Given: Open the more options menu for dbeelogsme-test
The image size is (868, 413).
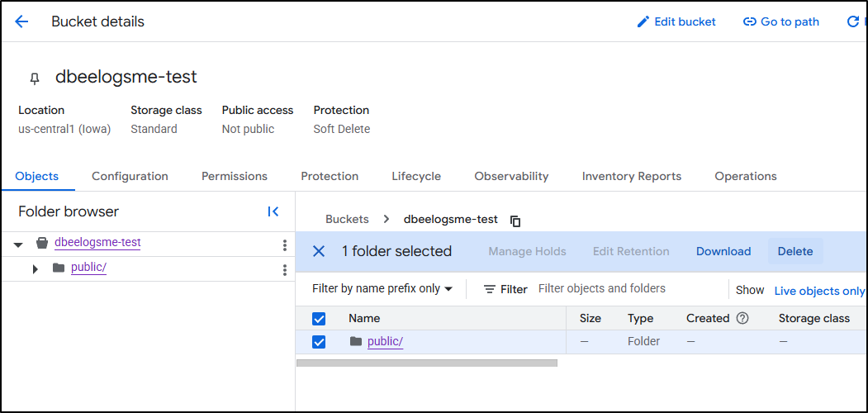Looking at the screenshot, I should click(285, 244).
